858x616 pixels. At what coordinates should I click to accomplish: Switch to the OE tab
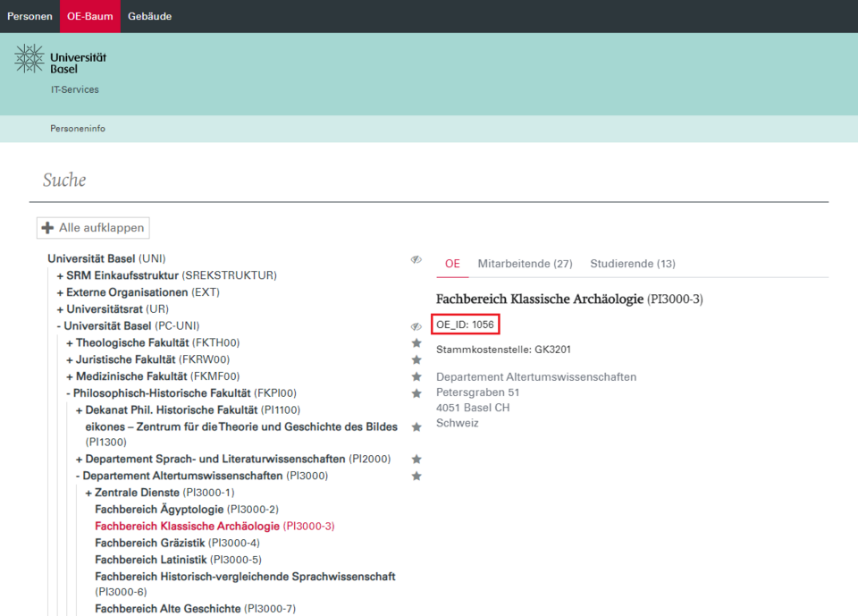[x=452, y=264]
